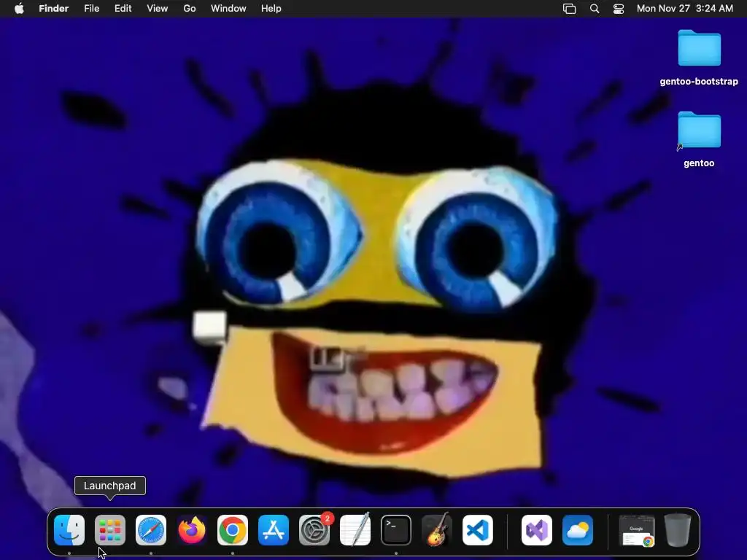Click Stage Manager icon in menu bar
747x560 pixels.
pyautogui.click(x=569, y=9)
